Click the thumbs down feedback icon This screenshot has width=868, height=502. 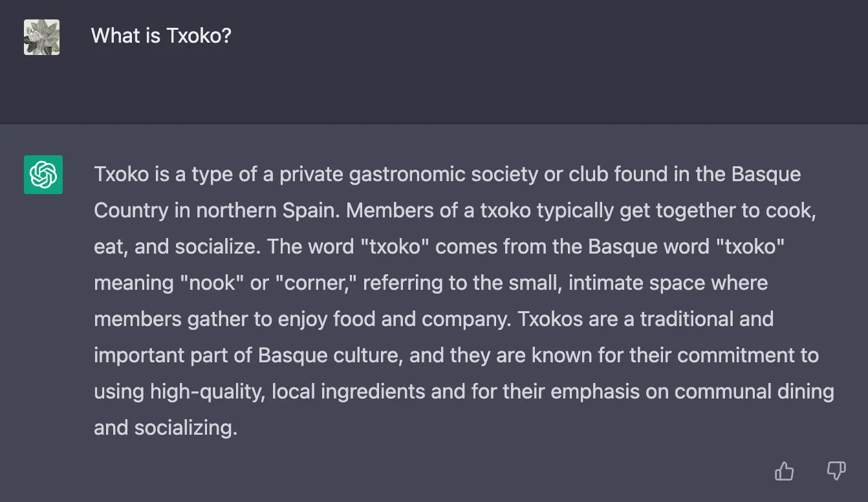[x=836, y=471]
